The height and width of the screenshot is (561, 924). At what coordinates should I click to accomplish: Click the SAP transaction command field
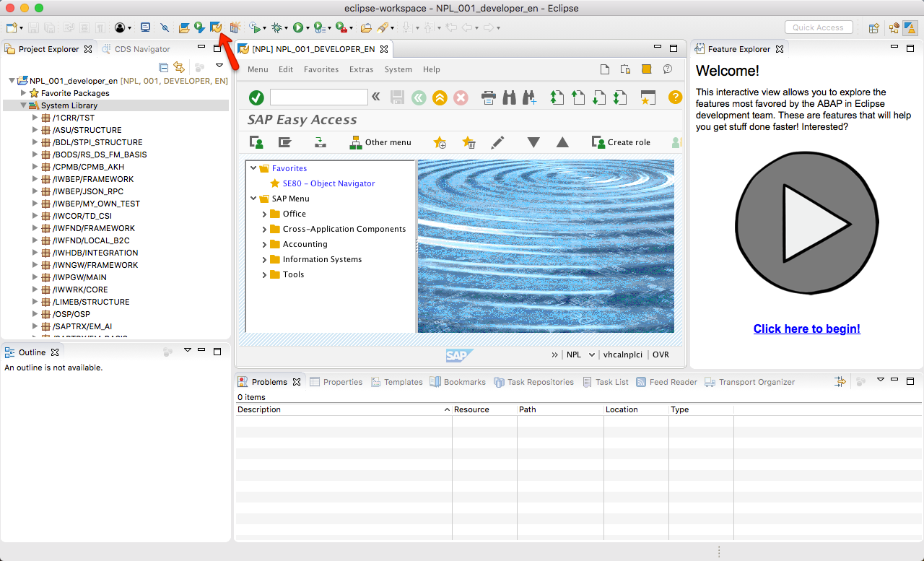coord(319,97)
